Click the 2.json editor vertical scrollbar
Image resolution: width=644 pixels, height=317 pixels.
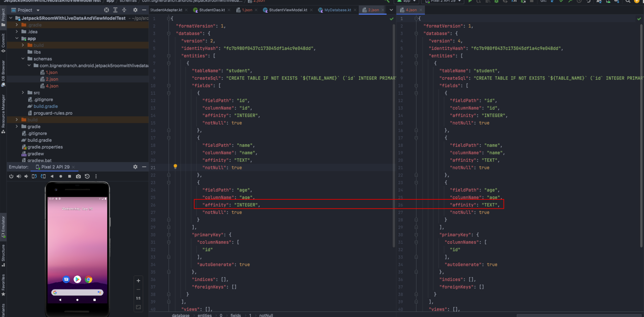394,136
